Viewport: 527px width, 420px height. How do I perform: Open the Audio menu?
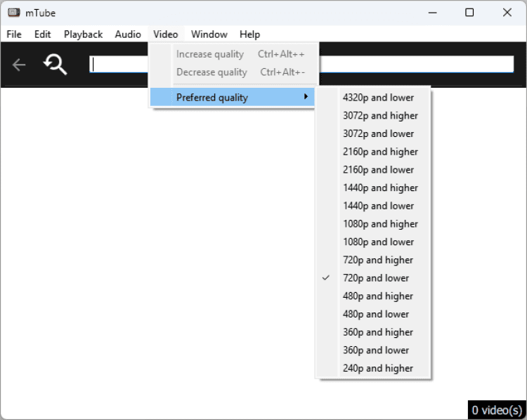click(x=128, y=34)
